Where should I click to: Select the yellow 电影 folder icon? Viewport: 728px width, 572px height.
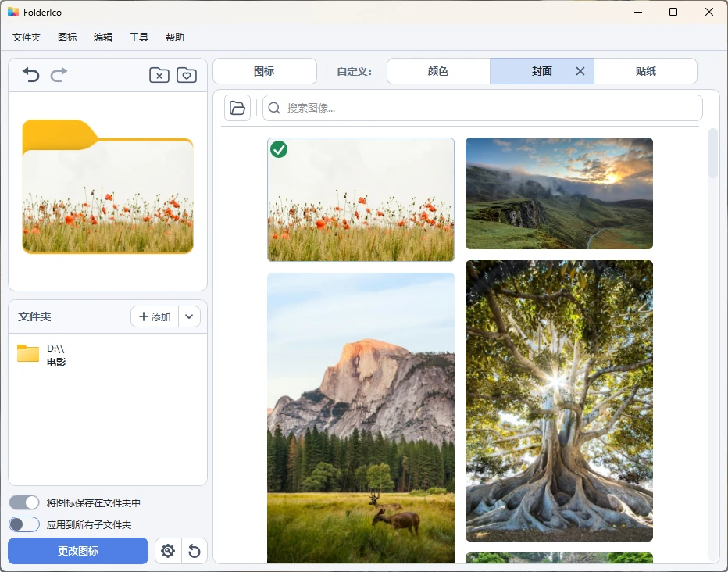(x=28, y=354)
